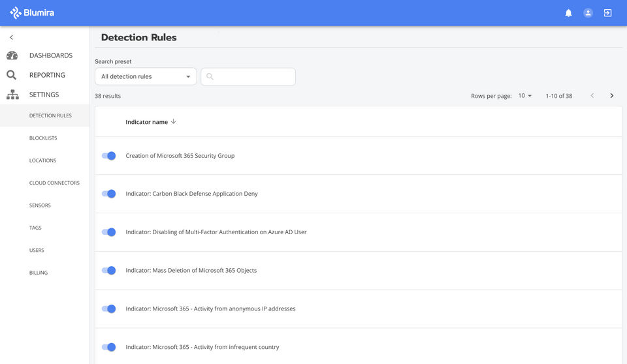Open the Settings menu

(44, 95)
